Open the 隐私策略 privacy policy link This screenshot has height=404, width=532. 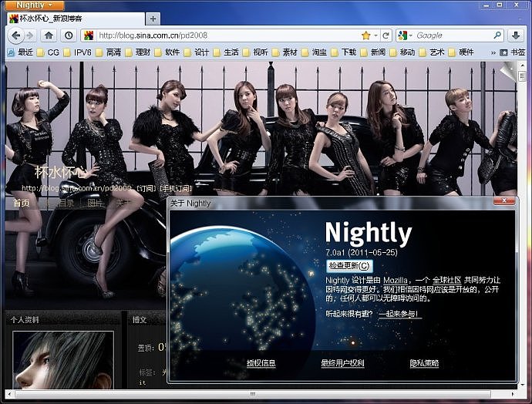425,363
